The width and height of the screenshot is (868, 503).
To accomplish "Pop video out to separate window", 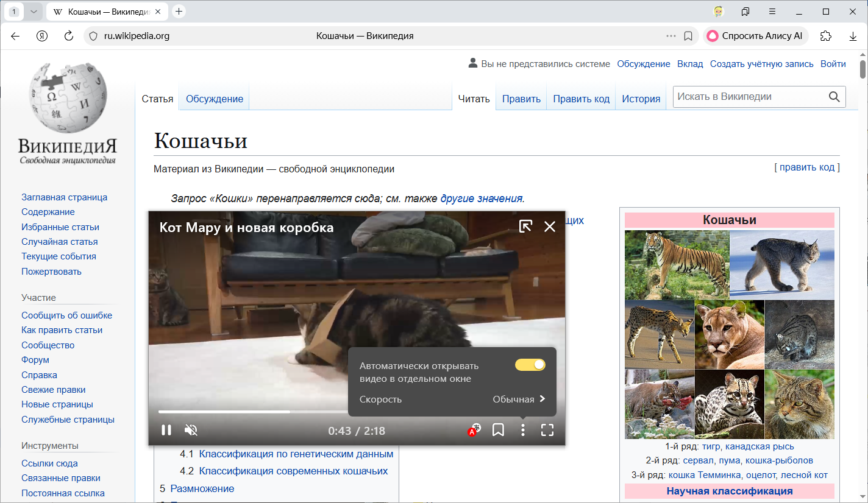I will point(525,227).
